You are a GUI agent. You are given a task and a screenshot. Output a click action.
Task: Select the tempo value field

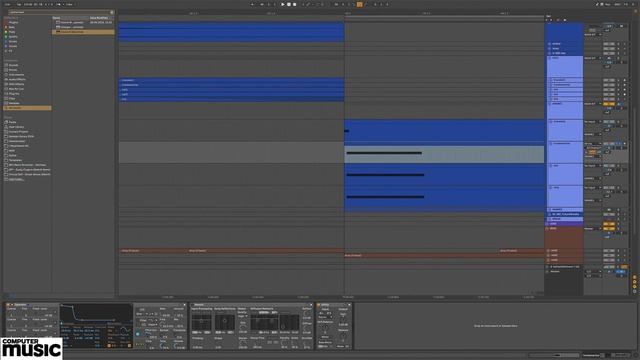coord(28,4)
